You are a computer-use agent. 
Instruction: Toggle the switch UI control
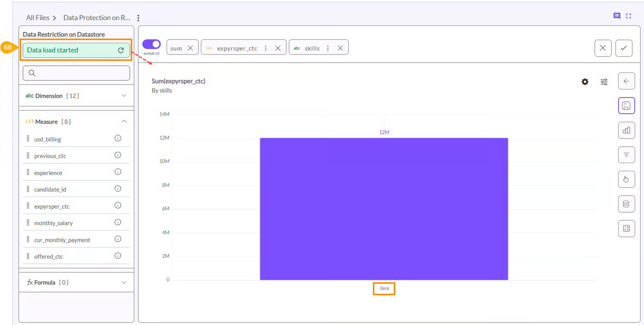pyautogui.click(x=151, y=44)
